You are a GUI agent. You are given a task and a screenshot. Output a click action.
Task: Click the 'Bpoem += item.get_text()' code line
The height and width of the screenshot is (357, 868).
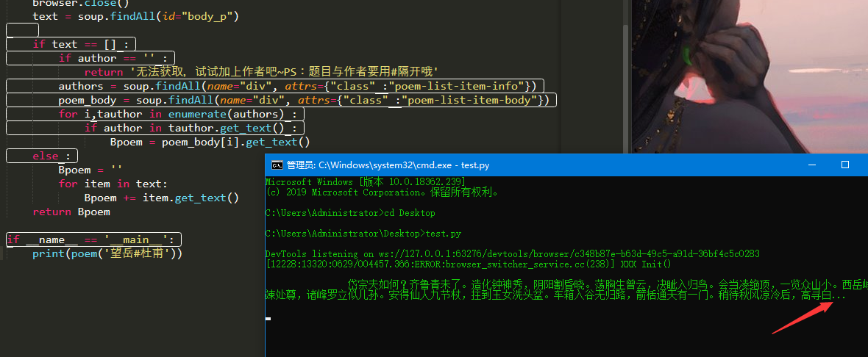pos(162,198)
